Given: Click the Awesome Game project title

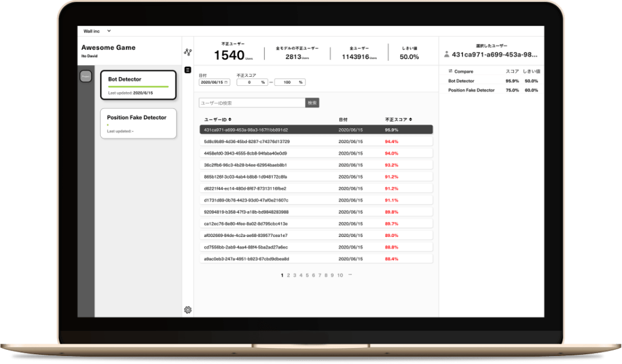Looking at the screenshot, I should pyautogui.click(x=108, y=48).
